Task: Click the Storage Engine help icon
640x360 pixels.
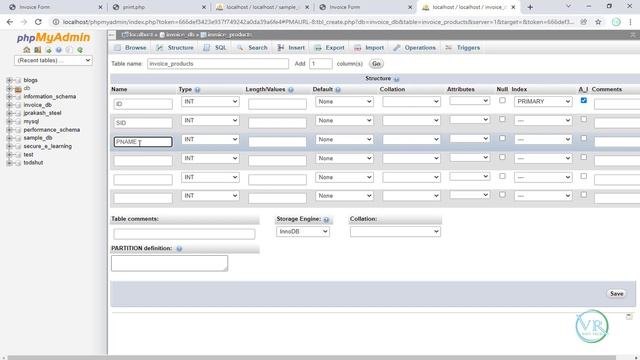Action: [x=326, y=220]
